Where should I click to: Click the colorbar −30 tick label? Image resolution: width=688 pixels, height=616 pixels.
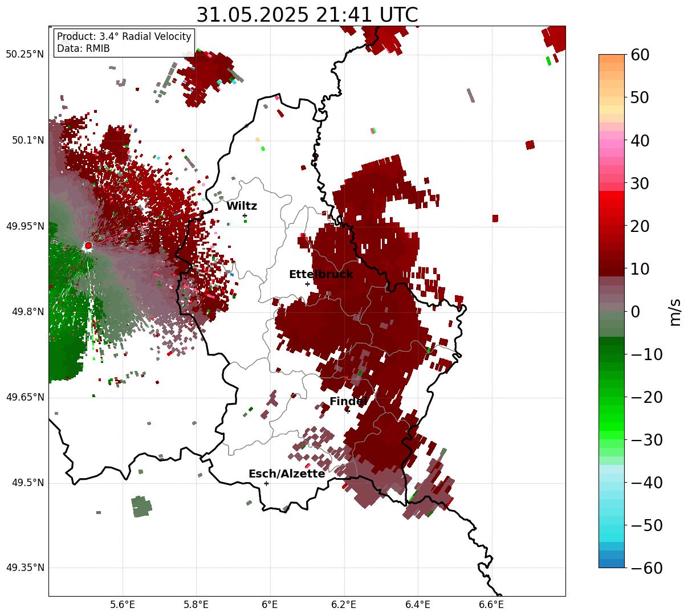pos(646,440)
